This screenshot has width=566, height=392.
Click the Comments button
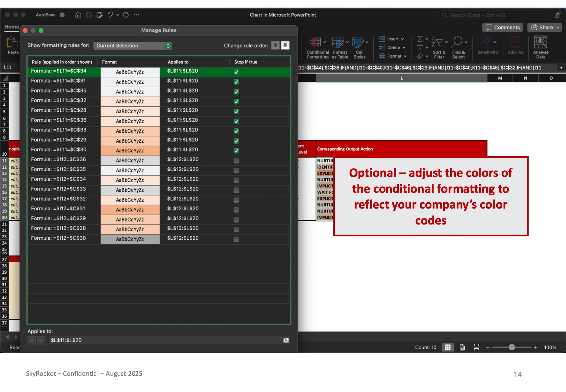click(503, 28)
